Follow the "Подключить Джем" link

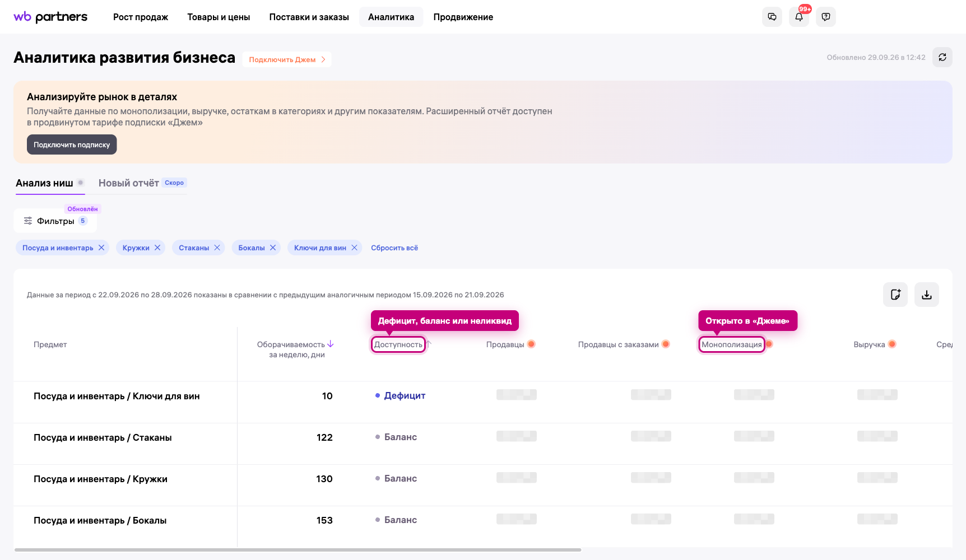pyautogui.click(x=287, y=59)
